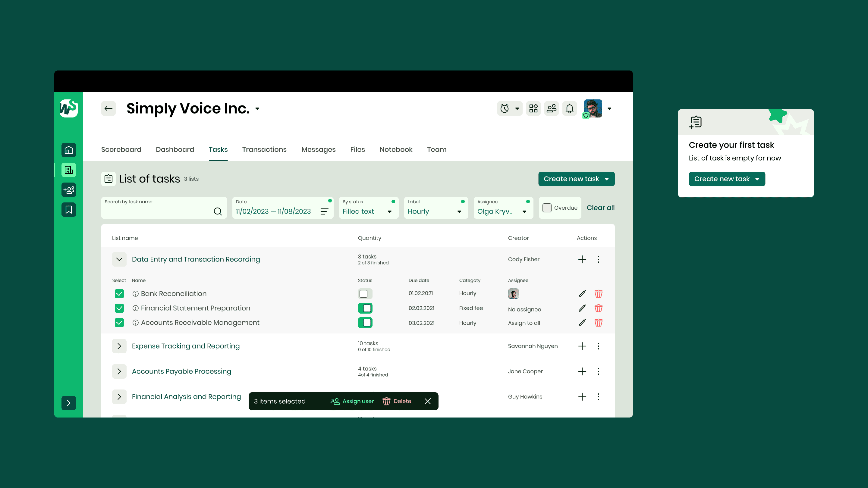
Task: Expand the Accounts Payable Processing list
Action: tap(119, 371)
